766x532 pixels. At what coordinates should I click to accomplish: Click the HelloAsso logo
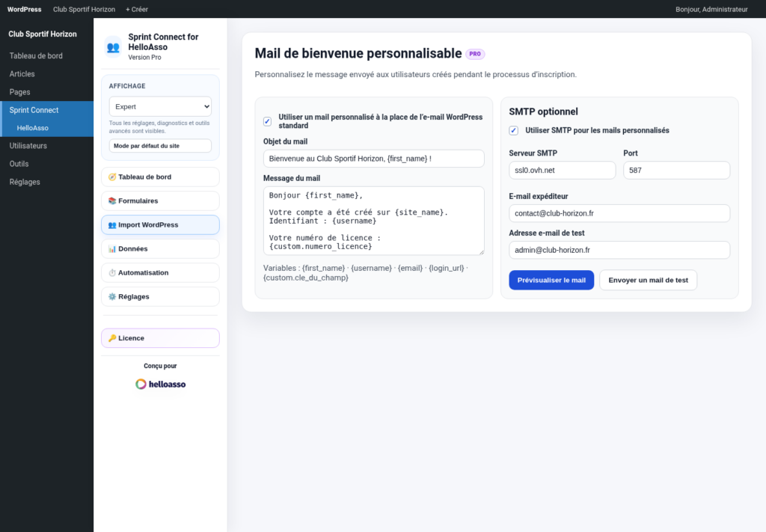point(160,384)
